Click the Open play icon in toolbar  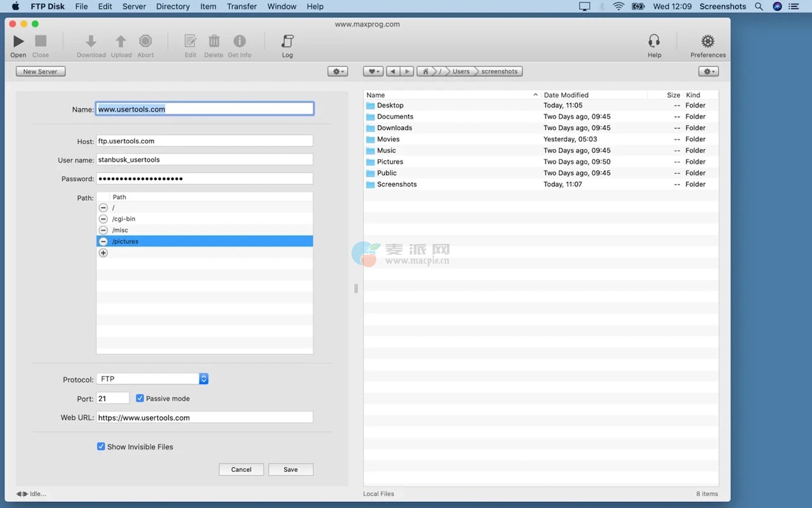(x=18, y=41)
